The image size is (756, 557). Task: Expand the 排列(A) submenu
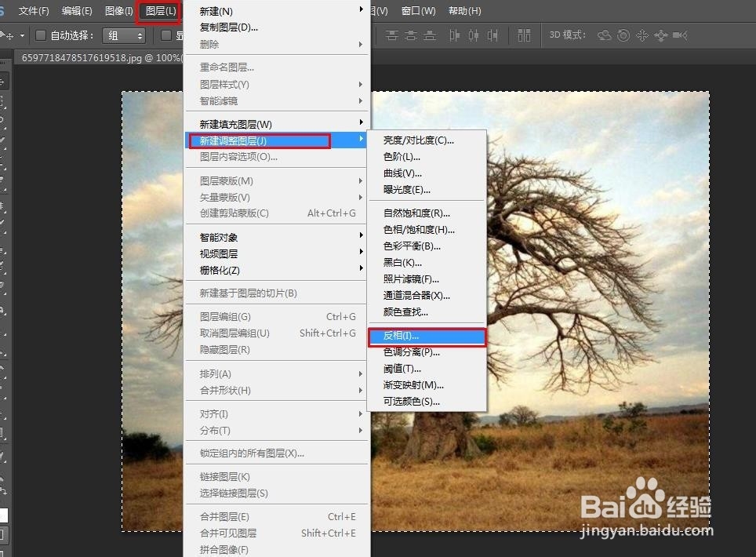pyautogui.click(x=361, y=373)
